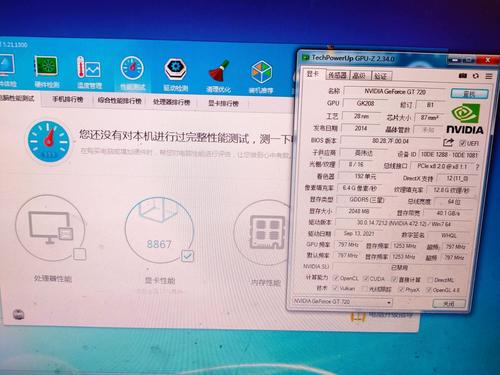Select the 电脑性能测试 tab
Image resolution: width=500 pixels, height=375 pixels.
click(19, 98)
